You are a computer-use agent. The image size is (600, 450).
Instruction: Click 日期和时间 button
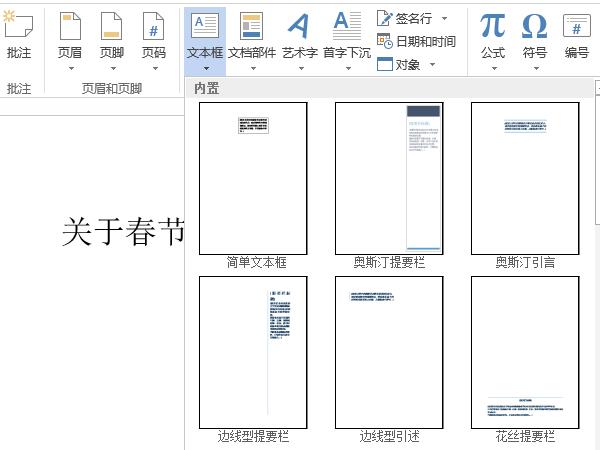coord(416,41)
